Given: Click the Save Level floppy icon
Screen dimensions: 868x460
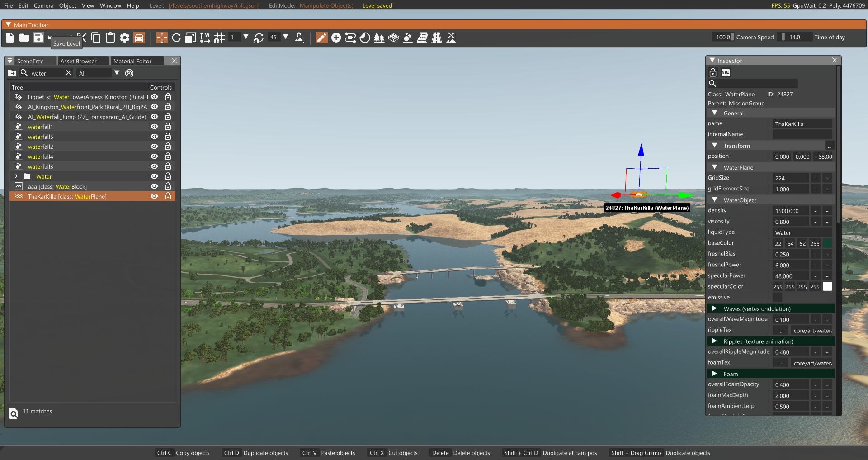Looking at the screenshot, I should click(x=38, y=38).
